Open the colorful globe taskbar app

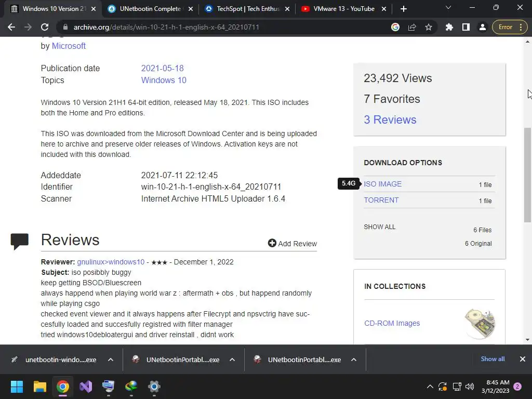131,387
